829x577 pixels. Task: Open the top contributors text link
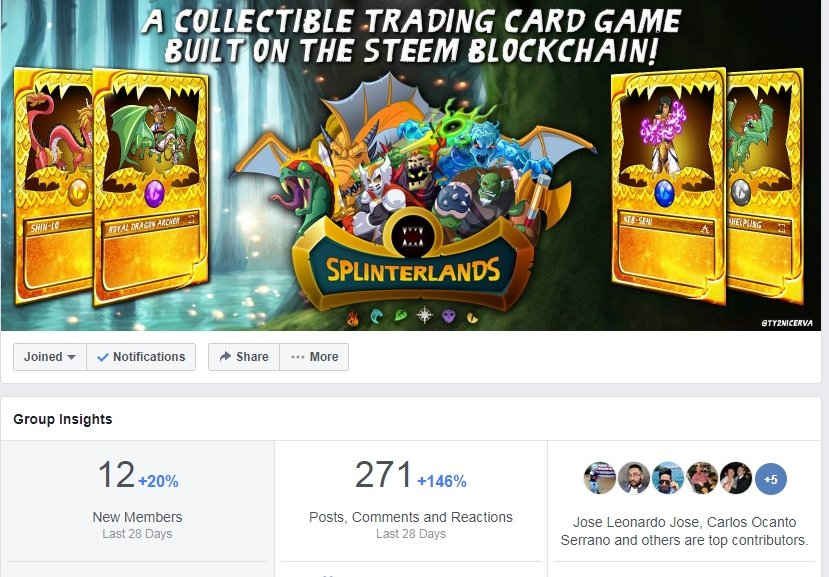[684, 531]
